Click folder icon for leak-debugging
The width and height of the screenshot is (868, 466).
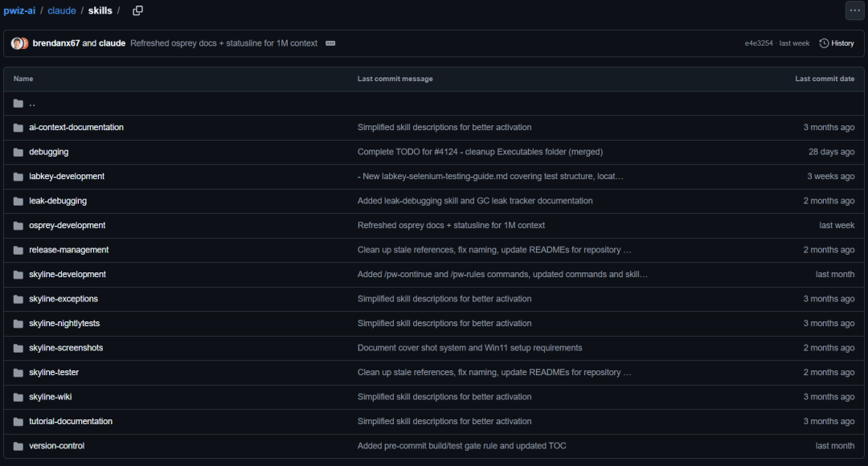[x=18, y=202]
